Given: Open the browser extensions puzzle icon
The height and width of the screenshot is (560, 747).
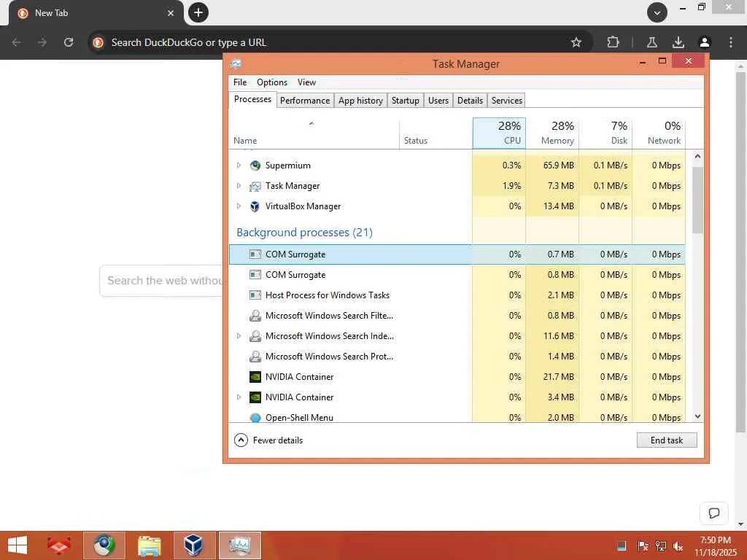Looking at the screenshot, I should (613, 42).
